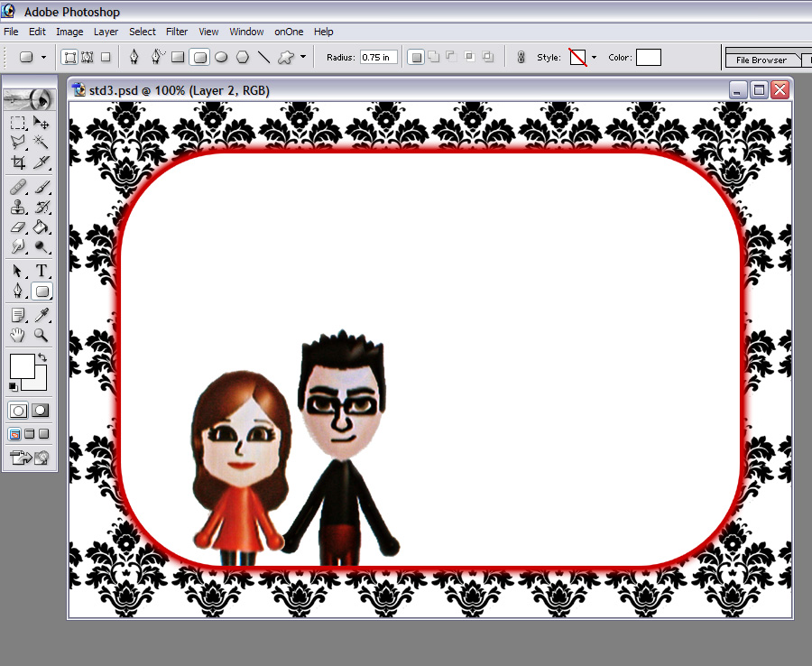Click the foreground color swatch in toolbox
Viewport: 812px width, 666px height.
click(21, 365)
